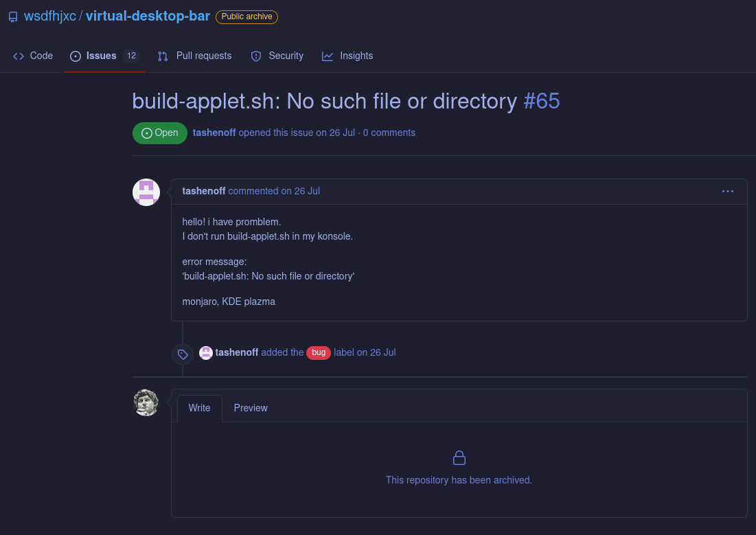Open the Issues tab
Viewport: 756px width, 535px height.
105,56
